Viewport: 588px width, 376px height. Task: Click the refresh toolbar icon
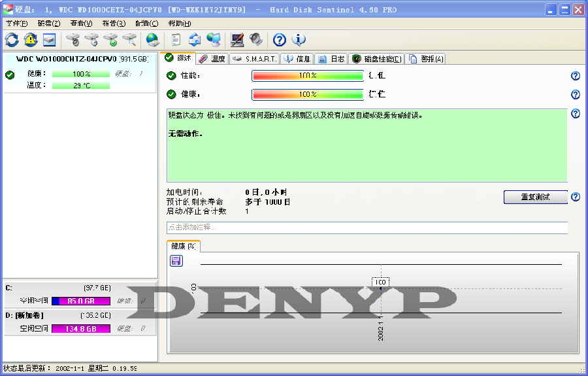coord(12,39)
